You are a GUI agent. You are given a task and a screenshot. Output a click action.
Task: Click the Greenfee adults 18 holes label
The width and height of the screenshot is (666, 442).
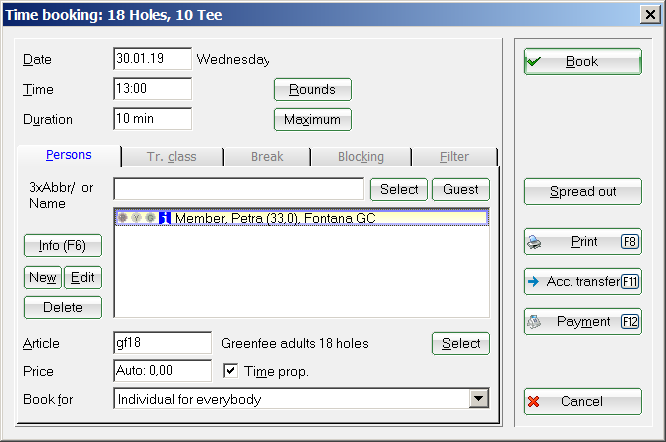[x=295, y=343]
